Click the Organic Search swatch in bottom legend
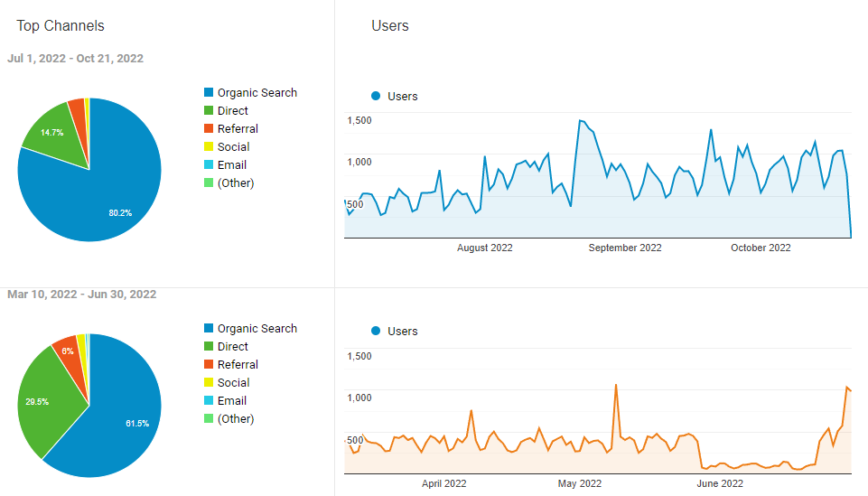Screen dimensions: 868x496 [x=209, y=328]
